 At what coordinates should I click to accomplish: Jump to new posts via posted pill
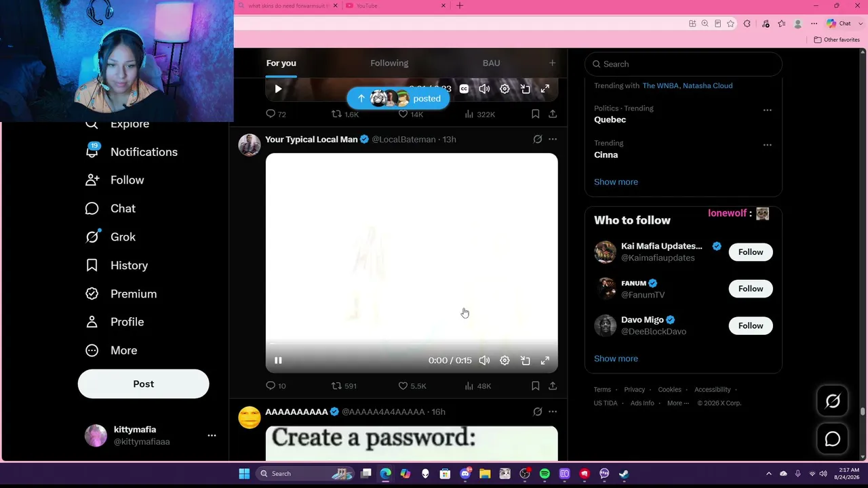398,98
